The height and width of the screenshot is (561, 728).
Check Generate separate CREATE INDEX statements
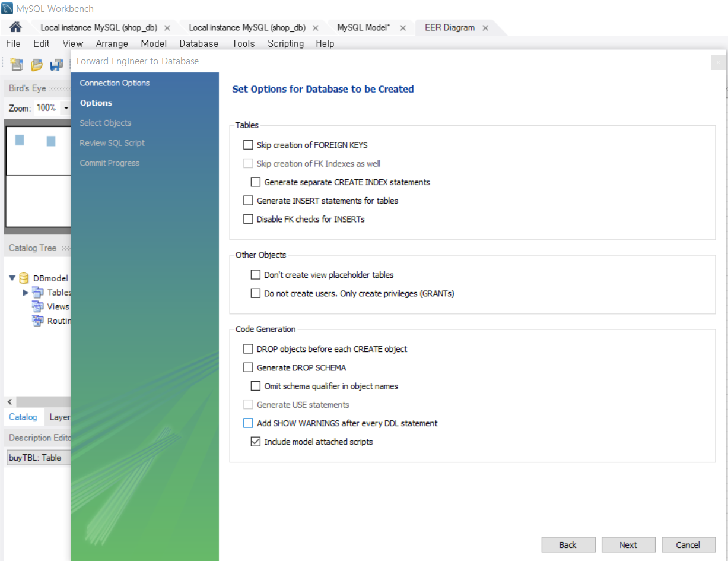click(256, 182)
